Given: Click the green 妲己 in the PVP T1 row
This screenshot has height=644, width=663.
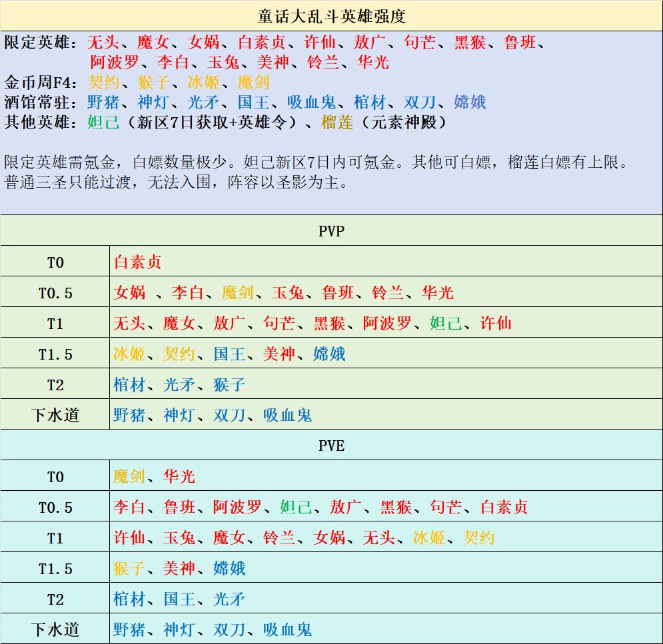Looking at the screenshot, I should pos(446,323).
